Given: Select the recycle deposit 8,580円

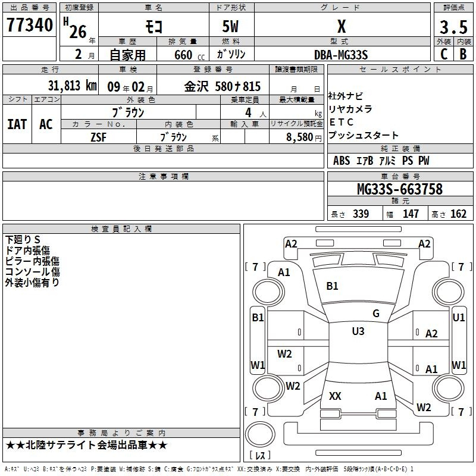Looking at the screenshot, I should pos(304,137).
